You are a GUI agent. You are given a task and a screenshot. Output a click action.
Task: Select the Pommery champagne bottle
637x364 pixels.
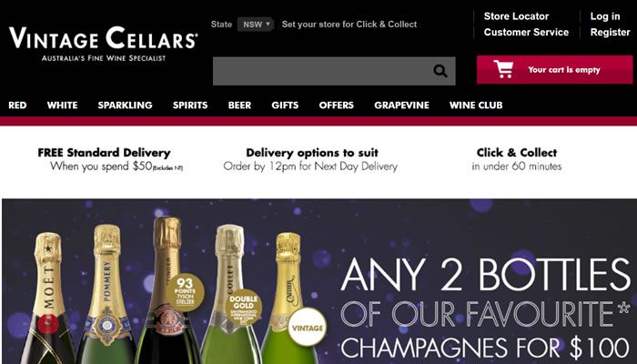coord(106,295)
